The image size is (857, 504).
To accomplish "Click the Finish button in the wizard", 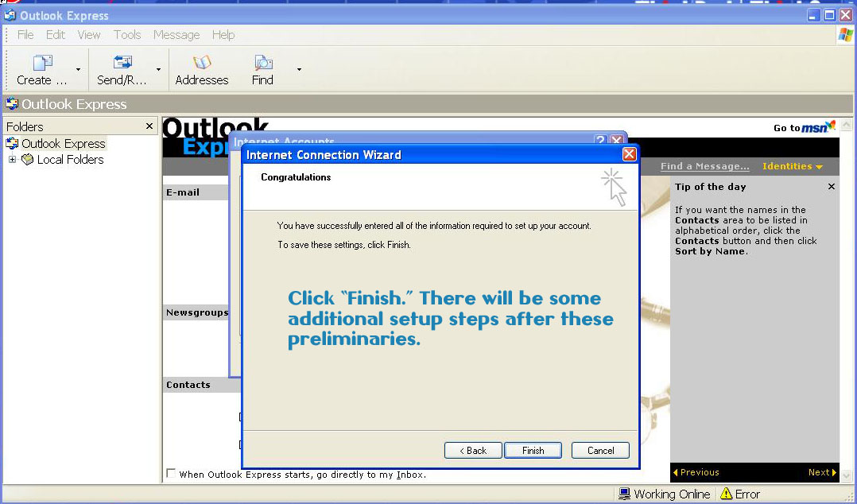I will pyautogui.click(x=533, y=450).
